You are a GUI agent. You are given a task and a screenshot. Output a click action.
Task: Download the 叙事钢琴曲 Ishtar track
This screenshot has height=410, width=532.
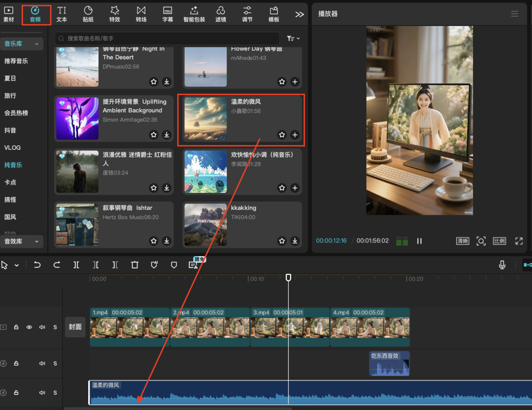click(166, 241)
